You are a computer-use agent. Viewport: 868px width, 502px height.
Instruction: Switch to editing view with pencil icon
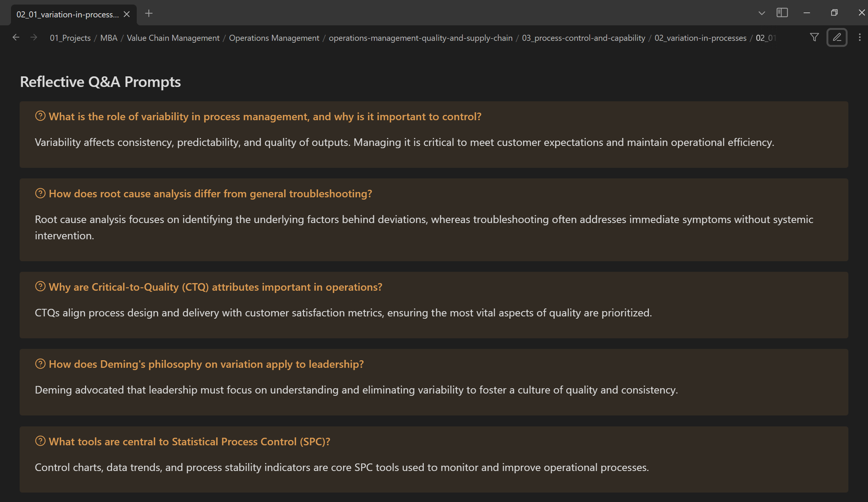[x=837, y=37]
